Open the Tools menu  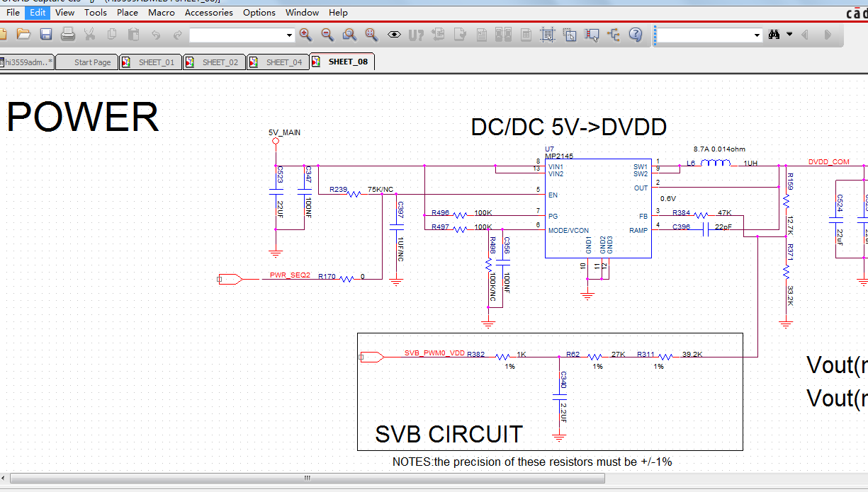[x=96, y=12]
